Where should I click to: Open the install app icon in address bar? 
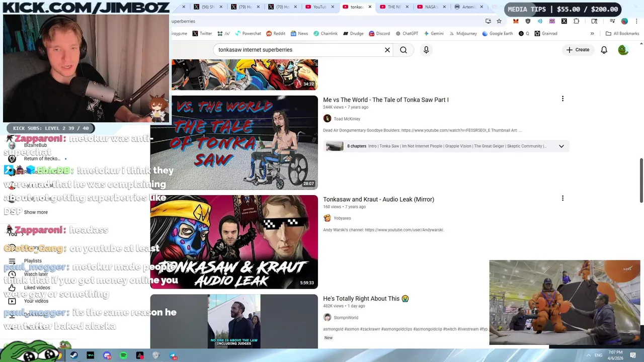tap(488, 21)
